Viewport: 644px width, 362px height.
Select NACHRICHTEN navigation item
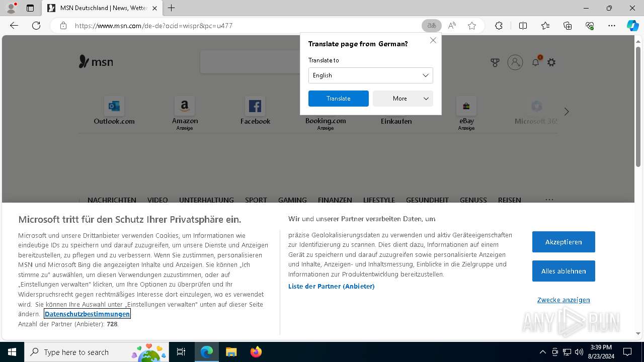(x=112, y=200)
